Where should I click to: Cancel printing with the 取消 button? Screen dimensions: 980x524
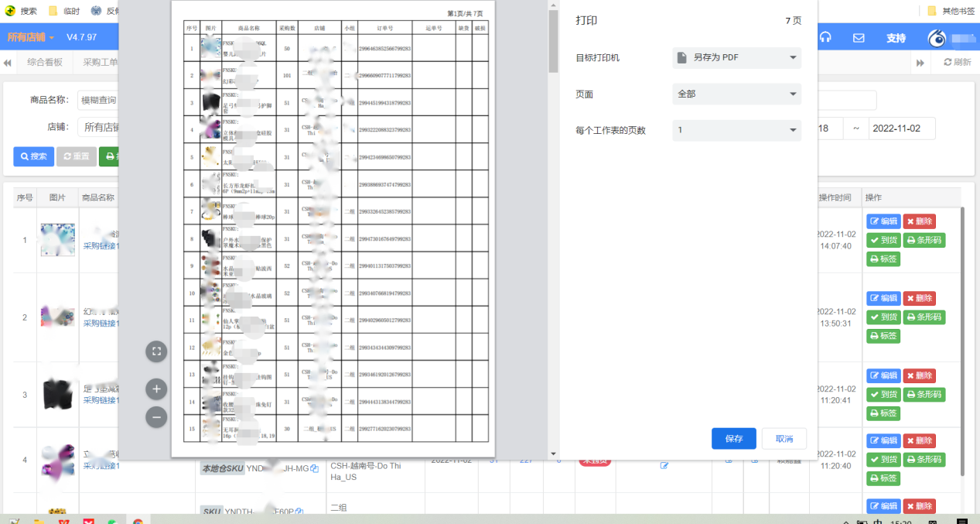784,438
